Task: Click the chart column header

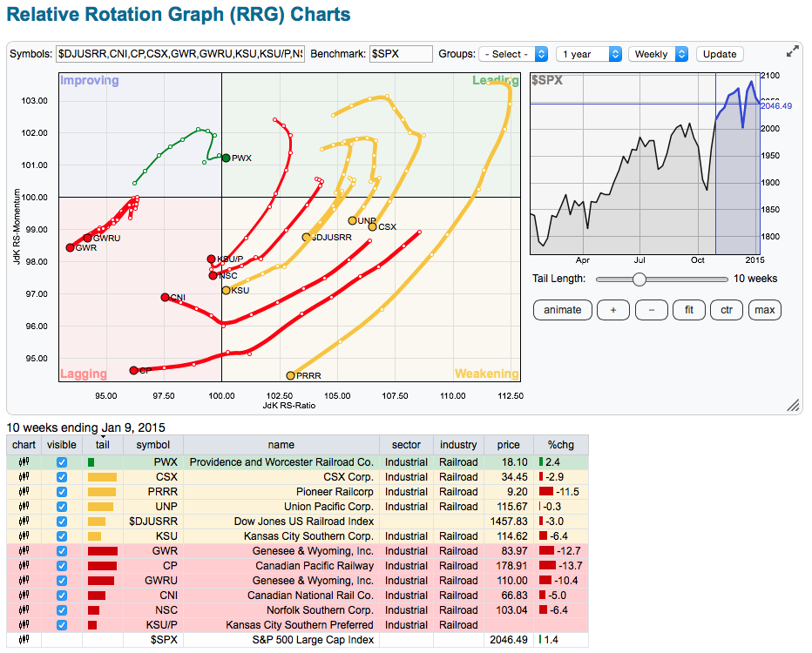Action: (24, 444)
